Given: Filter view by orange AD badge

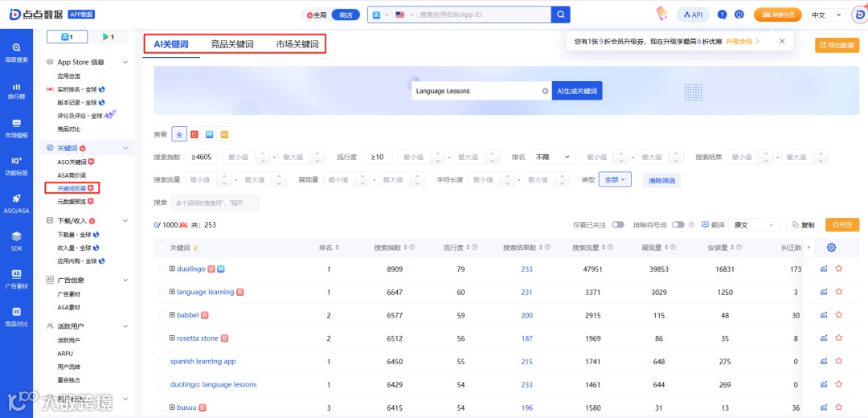Looking at the screenshot, I should tap(224, 134).
